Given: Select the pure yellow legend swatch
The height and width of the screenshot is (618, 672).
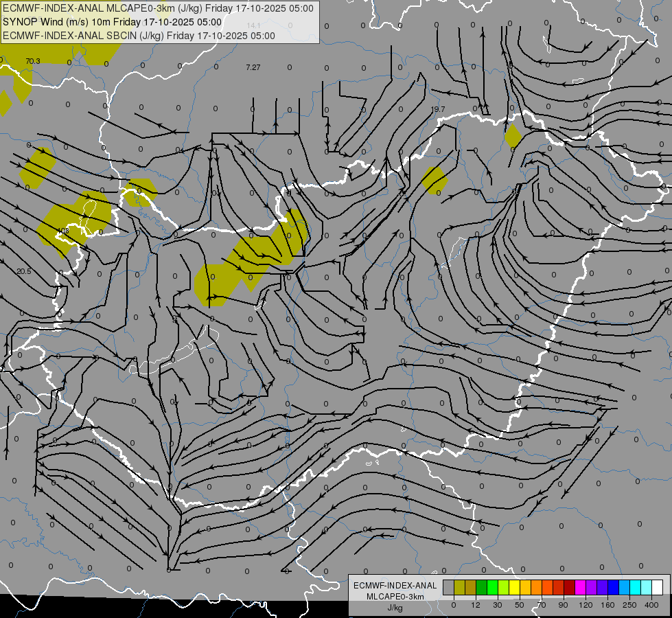Looking at the screenshot, I should point(514,588).
